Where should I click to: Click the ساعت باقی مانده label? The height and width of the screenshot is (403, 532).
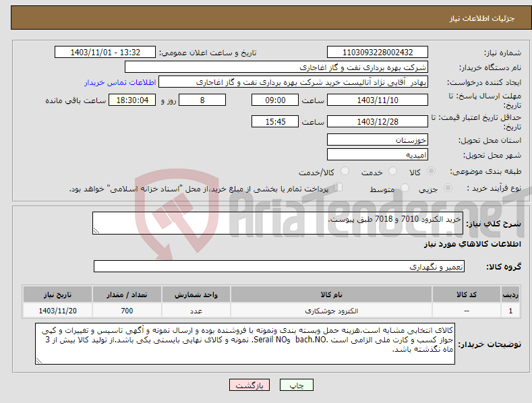(x=76, y=100)
